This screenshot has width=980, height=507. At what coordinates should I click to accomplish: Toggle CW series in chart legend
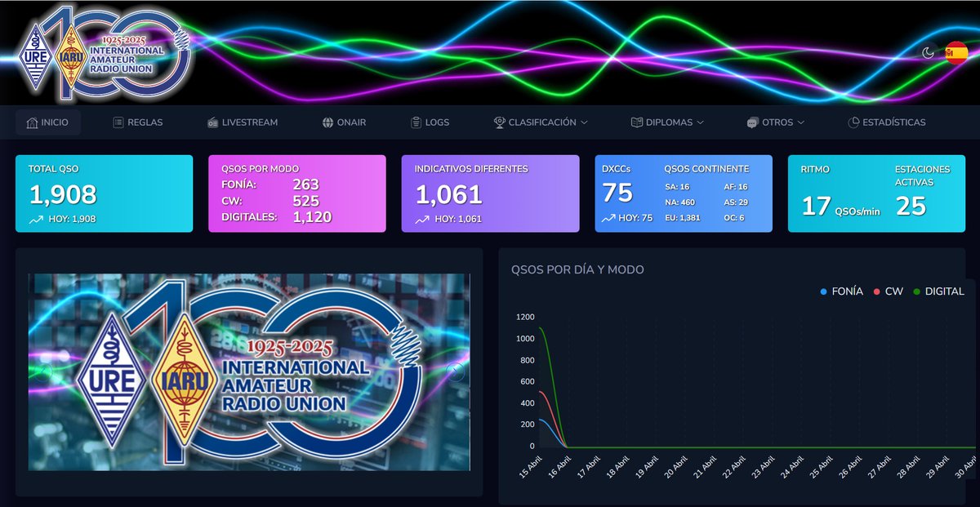(889, 291)
